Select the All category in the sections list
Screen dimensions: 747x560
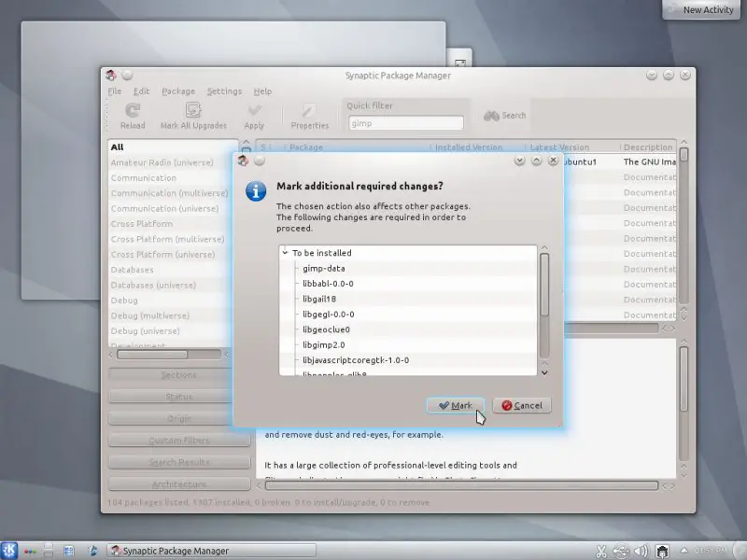pos(174,147)
